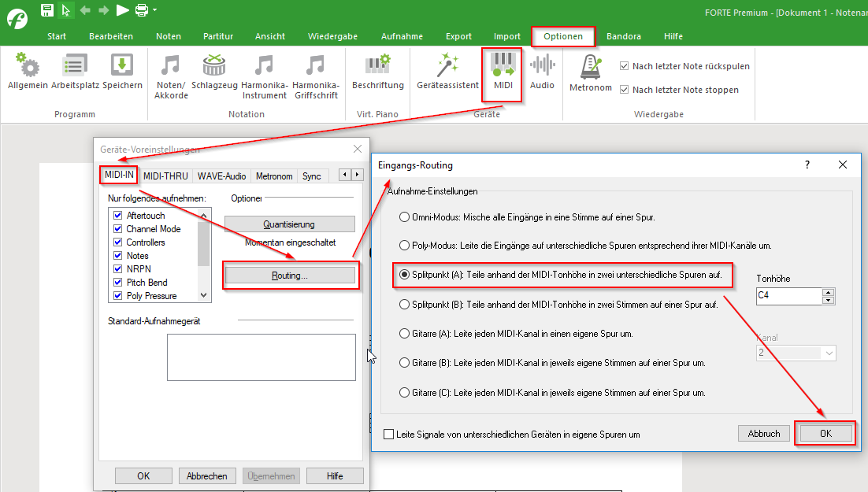Image resolution: width=868 pixels, height=492 pixels.
Task: Switch to WAVE-Audio tab
Action: [221, 176]
